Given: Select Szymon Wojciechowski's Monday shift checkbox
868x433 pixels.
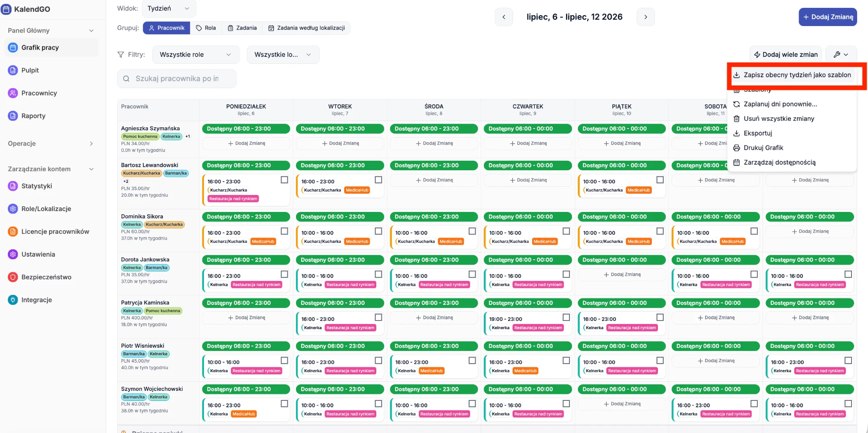Looking at the screenshot, I should tap(284, 403).
